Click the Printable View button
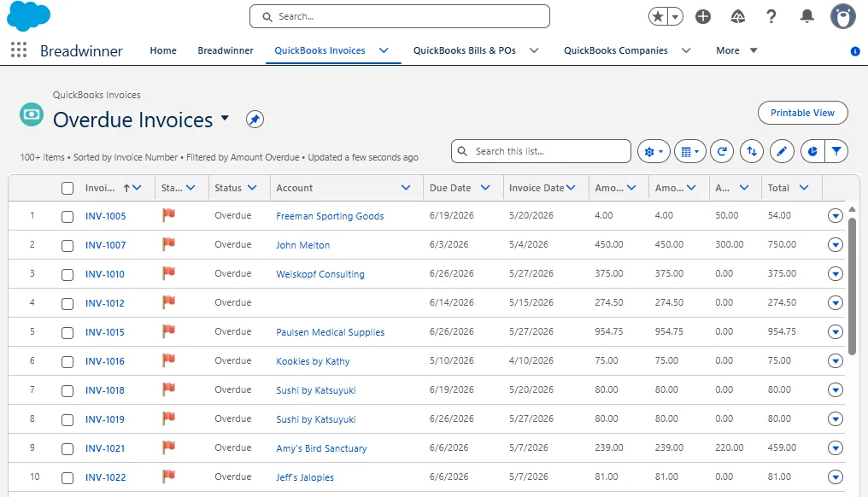Viewport: 868px width, 497px height. coord(803,113)
